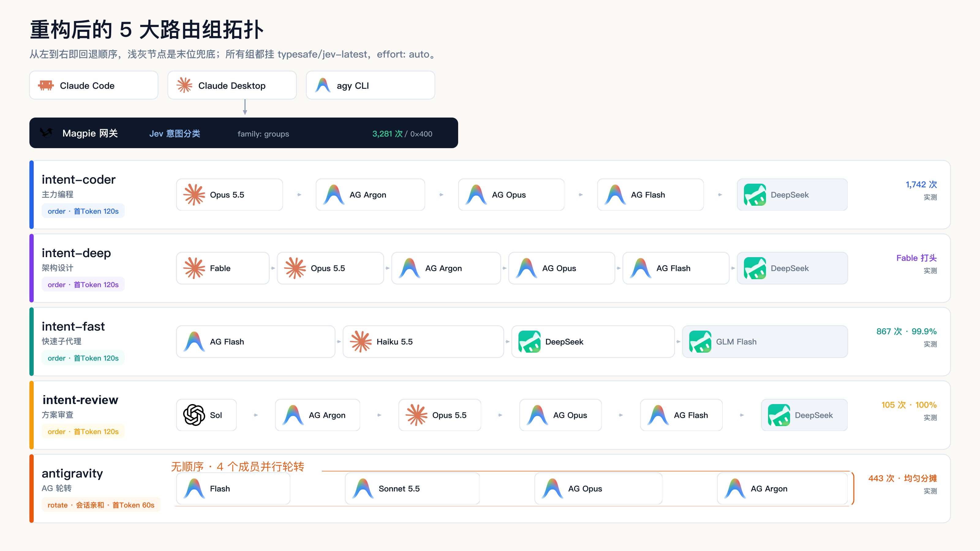The width and height of the screenshot is (980, 551).
Task: Click the AG Opus node in antigravity row
Action: [598, 489]
